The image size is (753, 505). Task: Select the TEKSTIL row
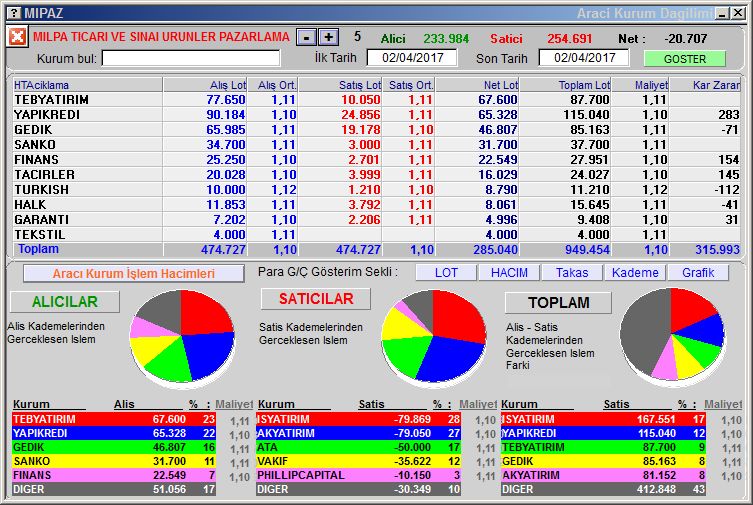click(x=376, y=235)
